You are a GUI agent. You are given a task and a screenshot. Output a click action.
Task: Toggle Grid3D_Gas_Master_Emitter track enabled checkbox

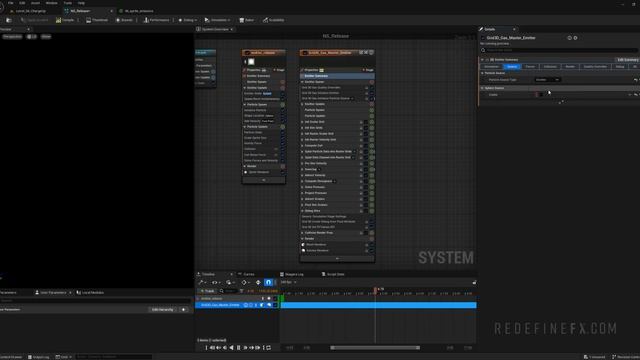click(275, 305)
